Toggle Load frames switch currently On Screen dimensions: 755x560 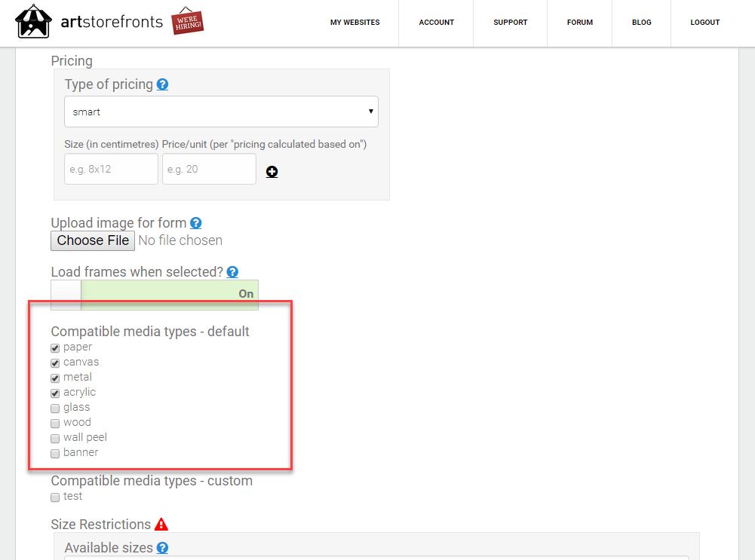click(x=155, y=295)
